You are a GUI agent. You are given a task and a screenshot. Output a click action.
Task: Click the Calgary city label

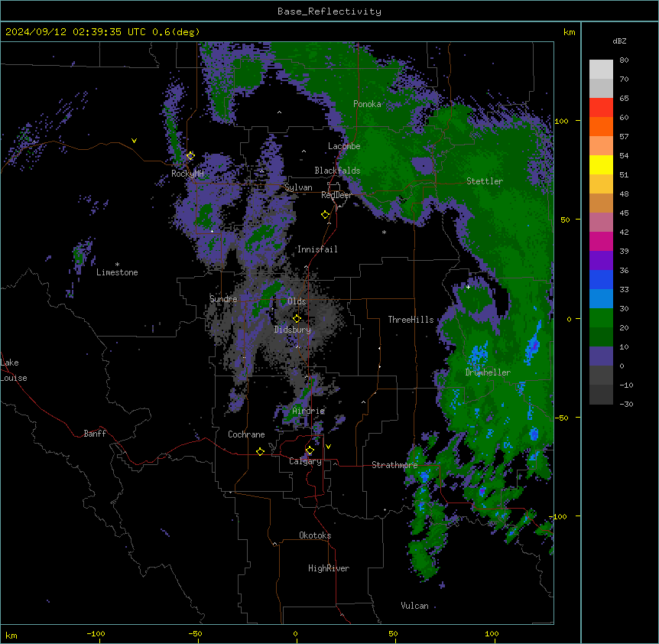[305, 461]
